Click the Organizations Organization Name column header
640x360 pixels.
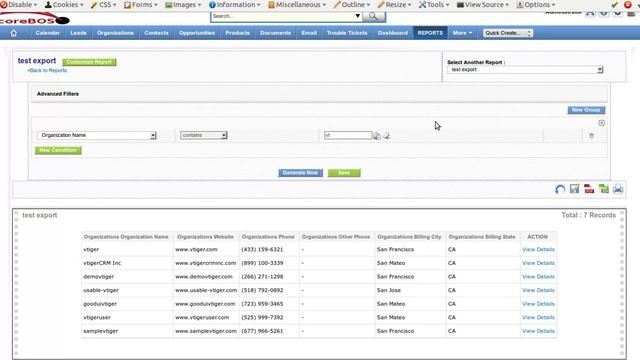pyautogui.click(x=126, y=237)
